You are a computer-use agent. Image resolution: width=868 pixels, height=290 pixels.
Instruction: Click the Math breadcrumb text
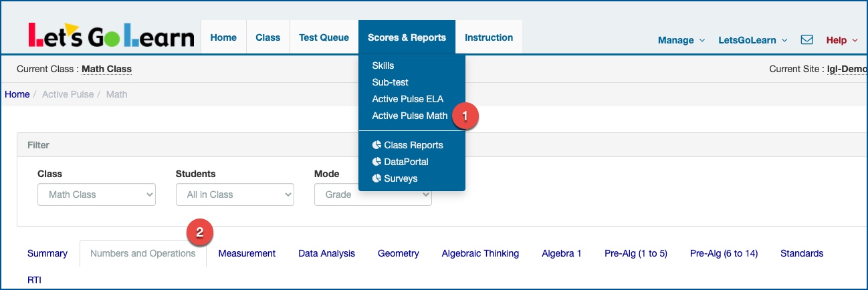116,94
